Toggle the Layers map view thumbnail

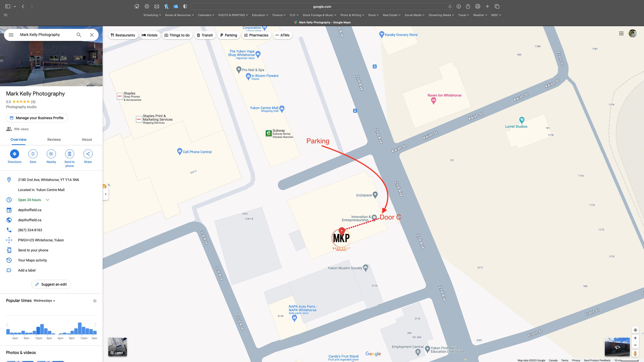(117, 347)
